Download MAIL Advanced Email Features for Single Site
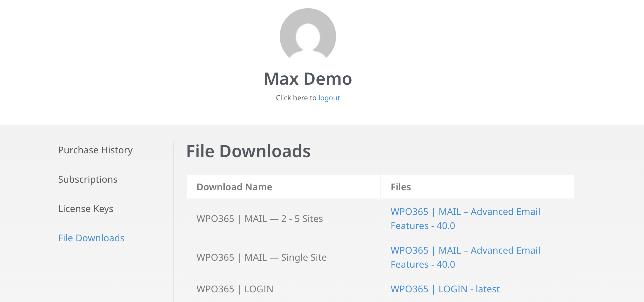Image resolution: width=644 pixels, height=302 pixels. pos(465,257)
